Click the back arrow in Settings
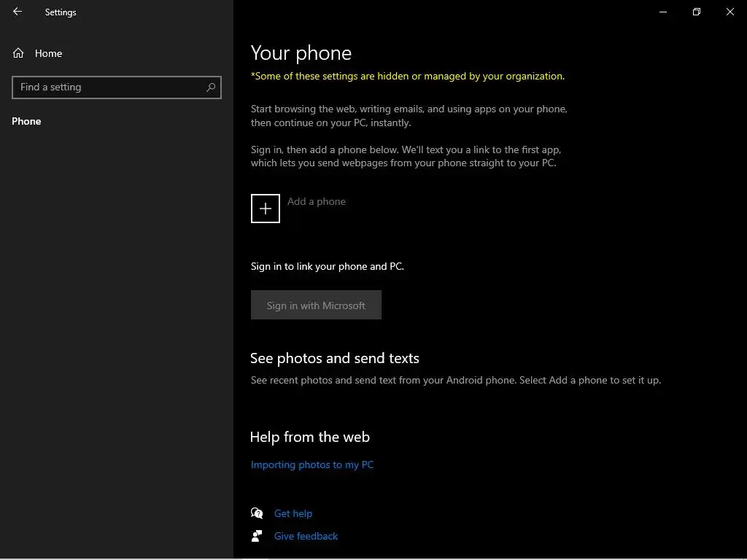 pos(18,12)
